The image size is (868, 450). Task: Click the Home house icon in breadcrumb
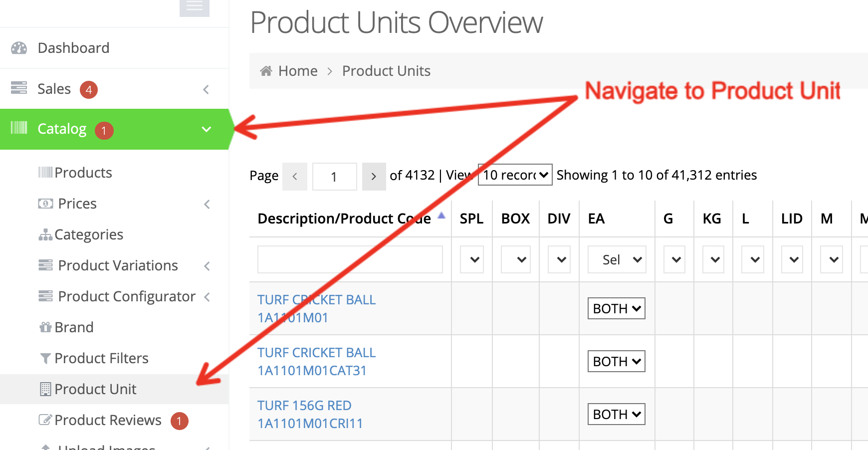(266, 71)
